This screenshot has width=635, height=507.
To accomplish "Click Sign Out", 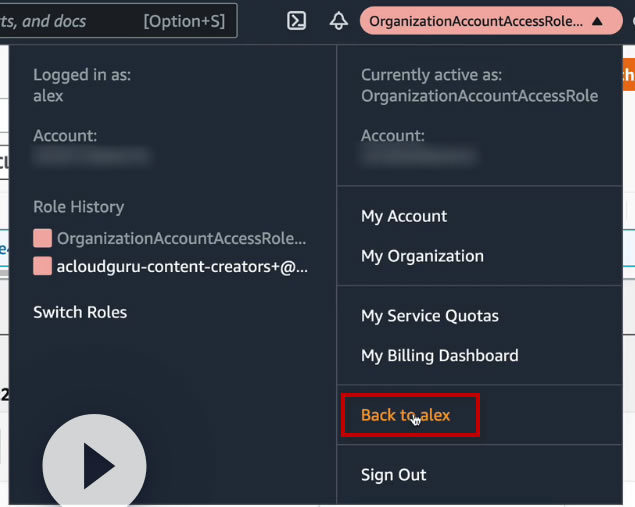I will pos(393,475).
